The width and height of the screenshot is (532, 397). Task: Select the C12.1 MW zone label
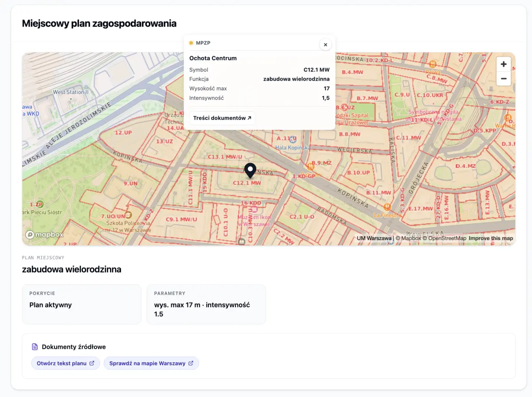(247, 183)
